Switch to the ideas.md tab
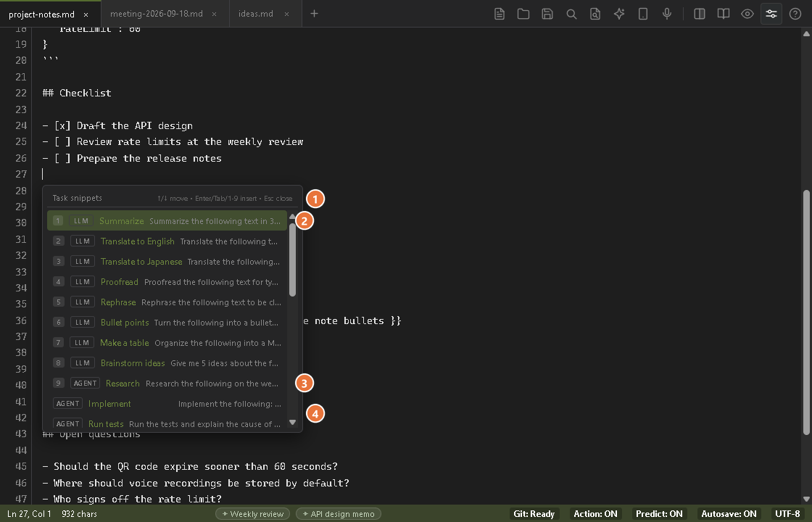The width and height of the screenshot is (812, 522). pyautogui.click(x=256, y=14)
